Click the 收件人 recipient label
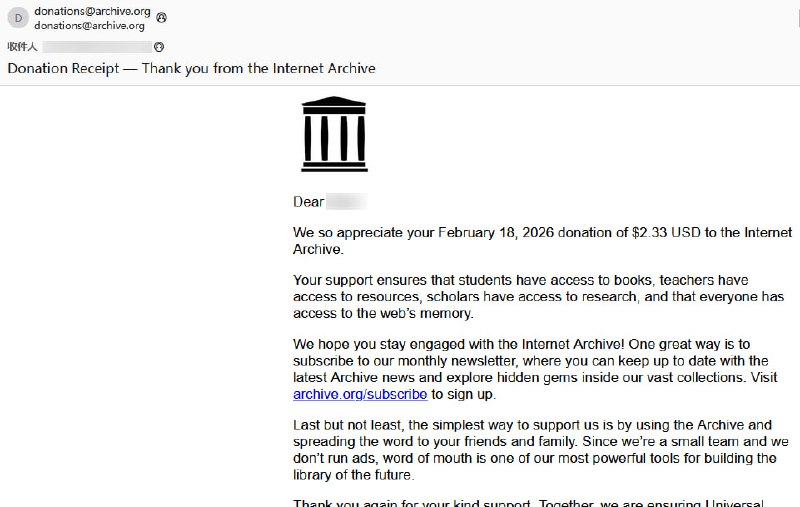This screenshot has width=800, height=507. pyautogui.click(x=22, y=47)
